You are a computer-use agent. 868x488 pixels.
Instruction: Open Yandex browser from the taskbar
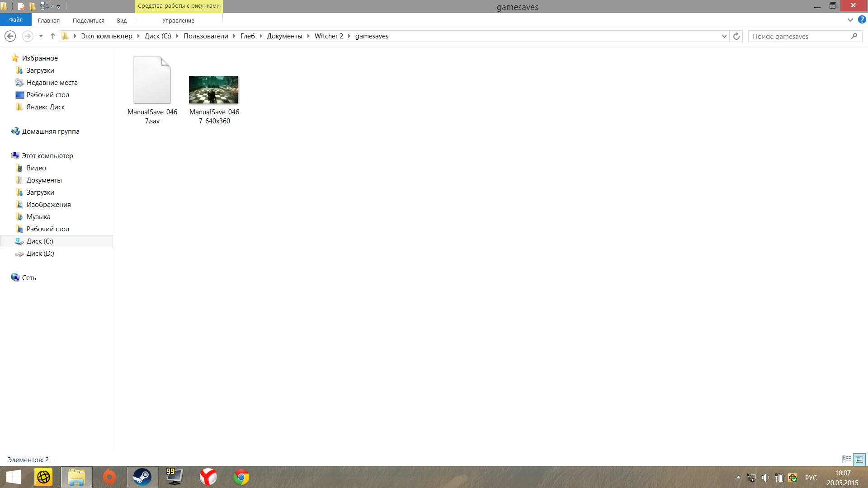[x=208, y=477]
